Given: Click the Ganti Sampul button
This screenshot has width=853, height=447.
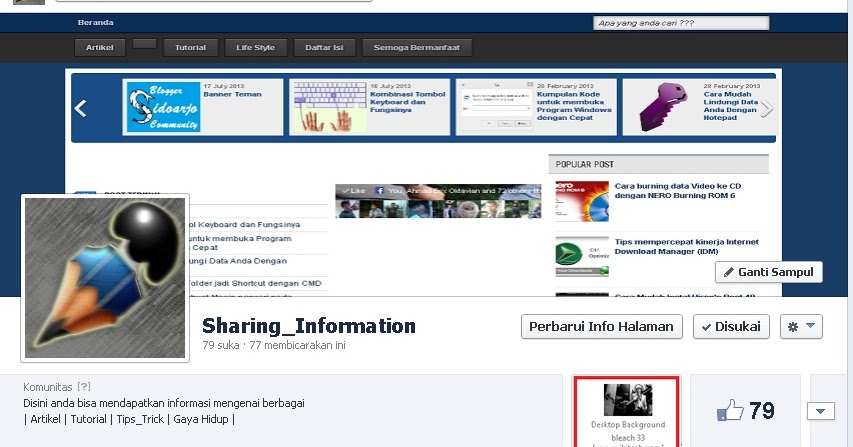Looking at the screenshot, I should point(768,272).
